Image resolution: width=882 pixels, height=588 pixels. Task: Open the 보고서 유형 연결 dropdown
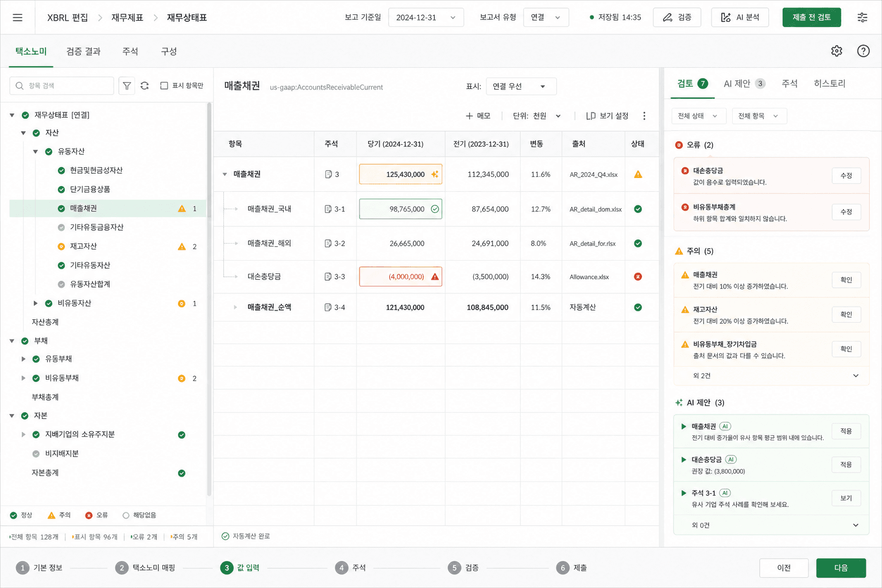pyautogui.click(x=546, y=17)
